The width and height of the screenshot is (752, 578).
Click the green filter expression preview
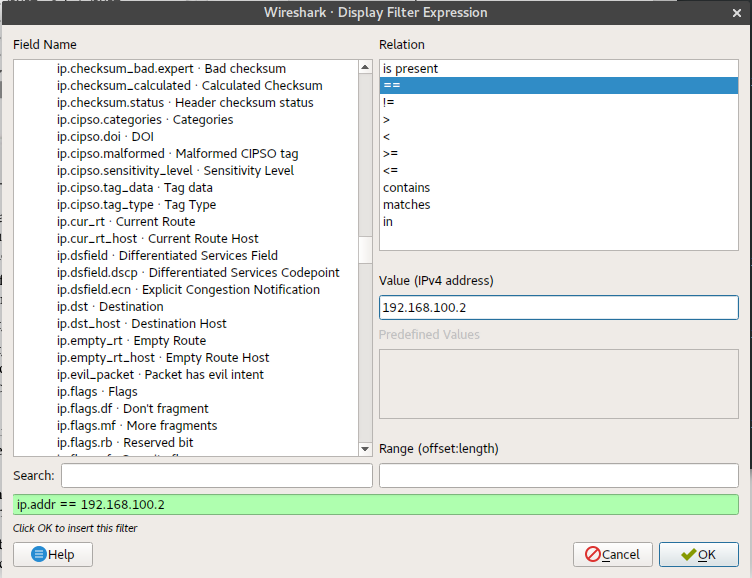coord(376,505)
